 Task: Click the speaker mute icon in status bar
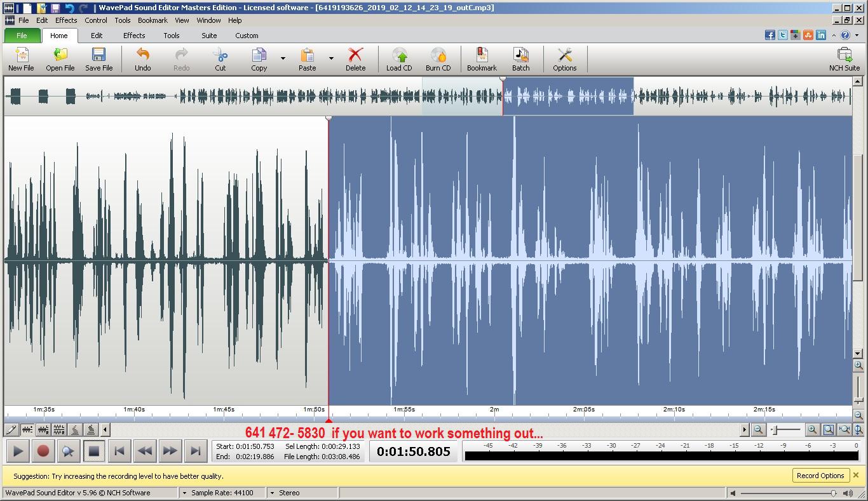(x=733, y=493)
